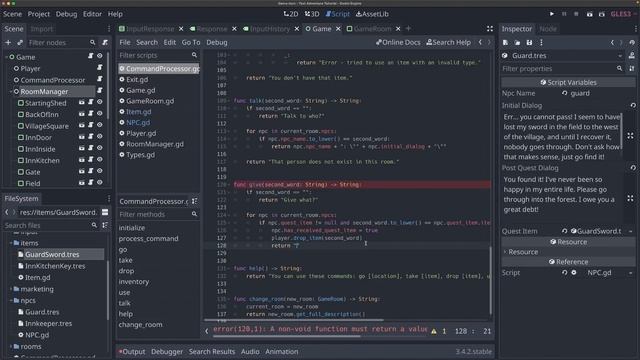Viewport: 640px width, 360px height.
Task: Switch to the 3D workspace
Action: pos(312,14)
